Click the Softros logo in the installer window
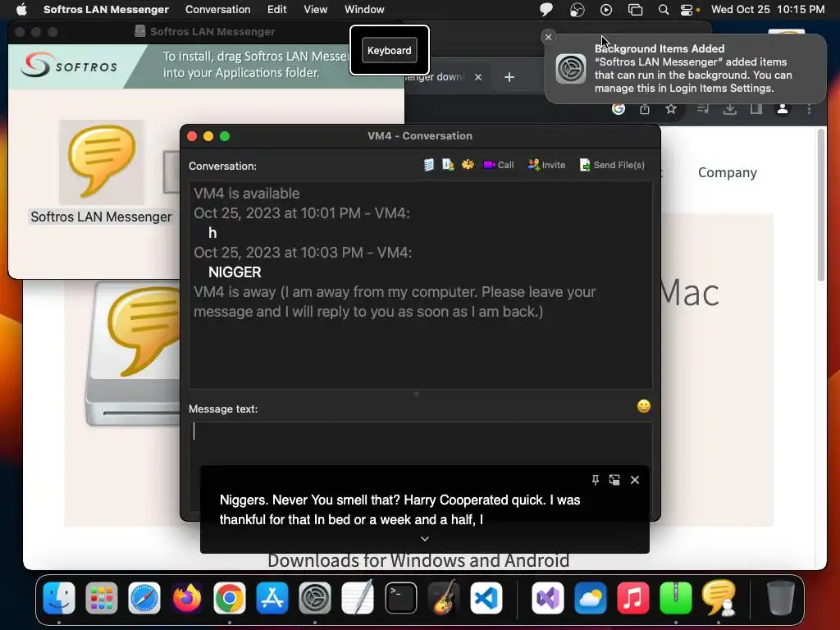840x630 pixels. [x=69, y=66]
